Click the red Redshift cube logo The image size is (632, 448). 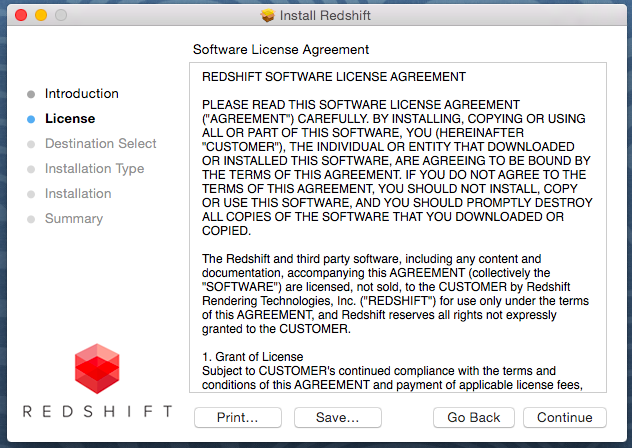[x=97, y=369]
